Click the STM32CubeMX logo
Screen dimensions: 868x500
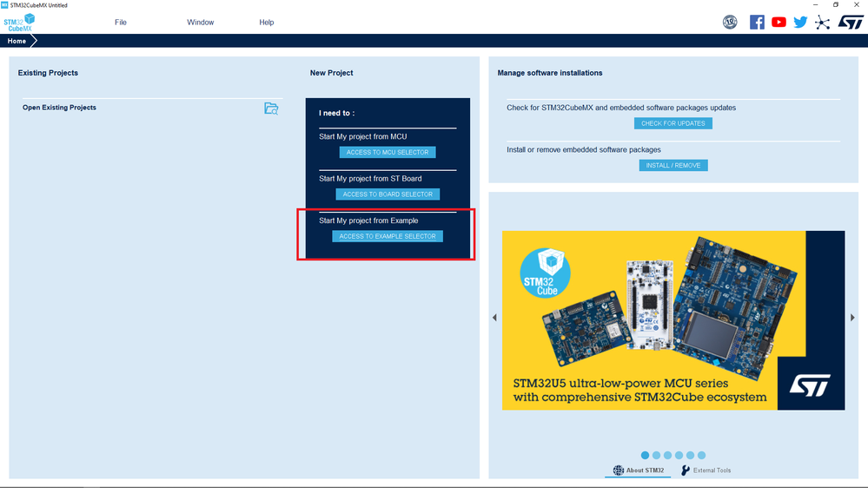19,22
